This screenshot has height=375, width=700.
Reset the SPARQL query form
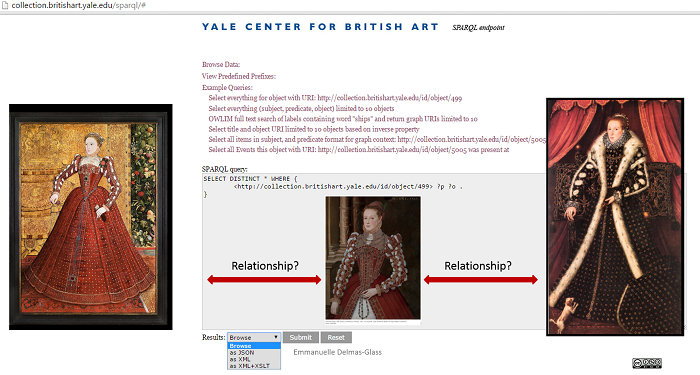[x=336, y=338]
